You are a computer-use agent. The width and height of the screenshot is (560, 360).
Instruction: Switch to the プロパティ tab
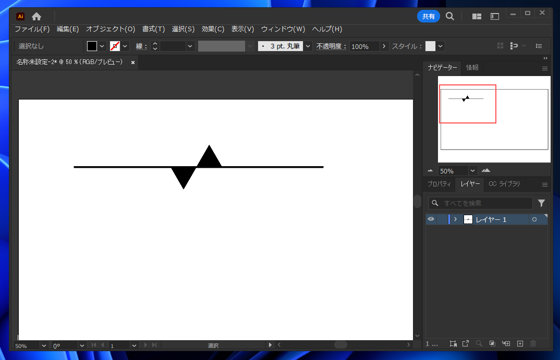click(x=439, y=184)
